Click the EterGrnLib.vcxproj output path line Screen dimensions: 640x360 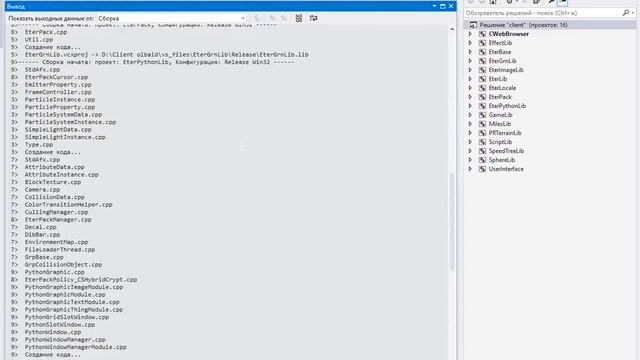click(x=167, y=54)
